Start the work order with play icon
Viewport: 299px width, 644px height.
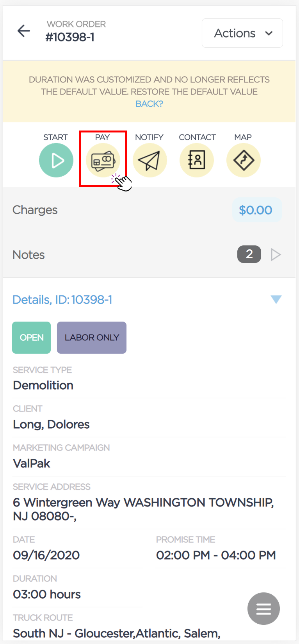(56, 160)
